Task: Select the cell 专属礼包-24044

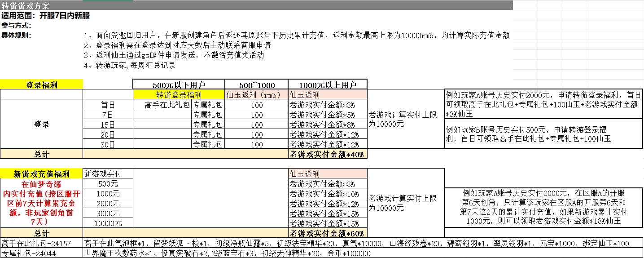Action: 42,253
